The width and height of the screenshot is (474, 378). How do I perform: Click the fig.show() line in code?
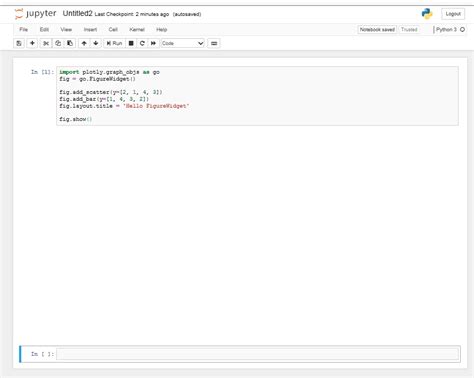pyautogui.click(x=76, y=119)
